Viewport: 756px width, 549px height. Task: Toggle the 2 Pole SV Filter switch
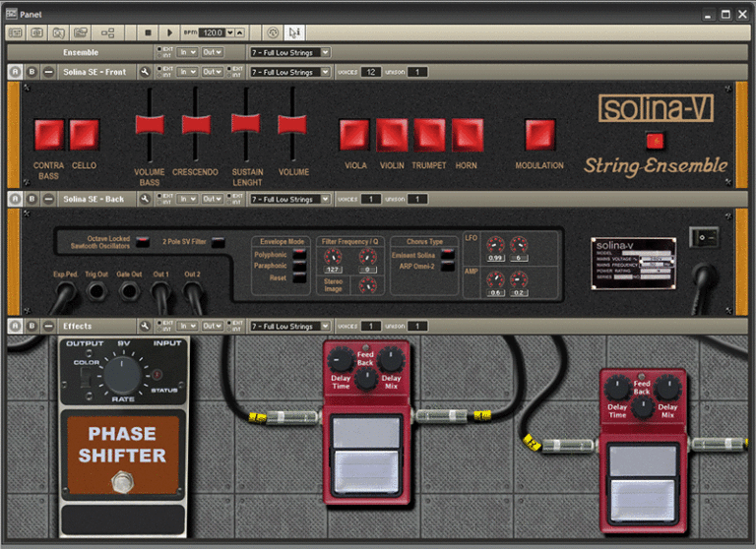[219, 242]
